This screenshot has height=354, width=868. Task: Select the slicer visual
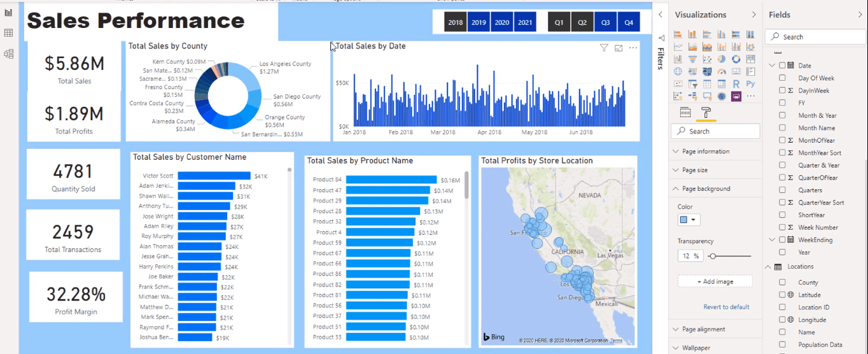(692, 83)
